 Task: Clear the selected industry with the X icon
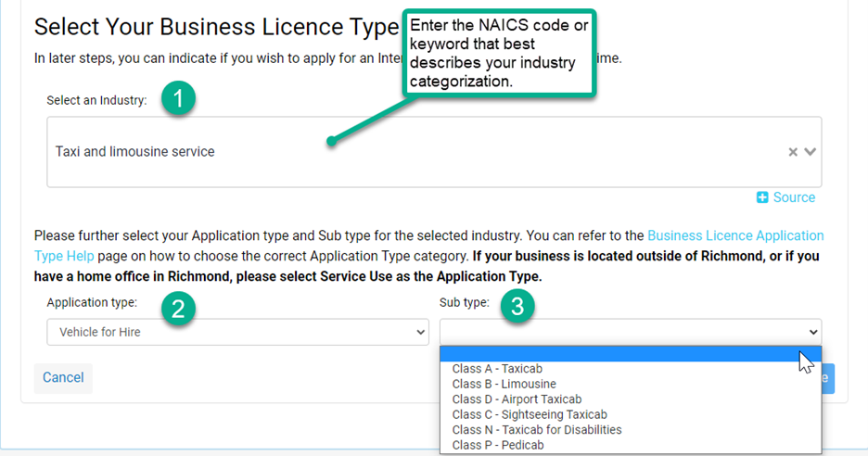[x=793, y=152]
